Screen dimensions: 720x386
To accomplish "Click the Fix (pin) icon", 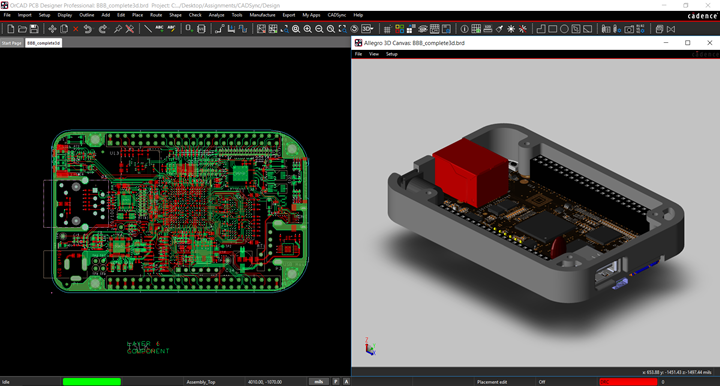I will pyautogui.click(x=118, y=29).
